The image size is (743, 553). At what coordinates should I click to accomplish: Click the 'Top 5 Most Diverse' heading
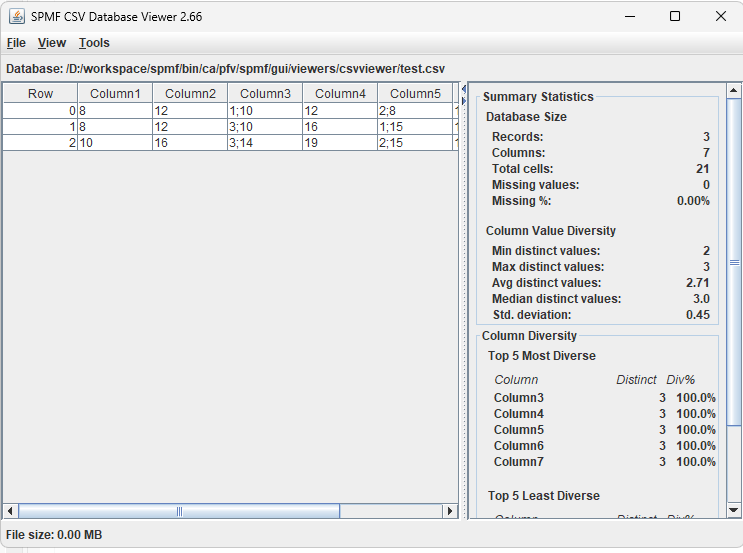tap(542, 356)
